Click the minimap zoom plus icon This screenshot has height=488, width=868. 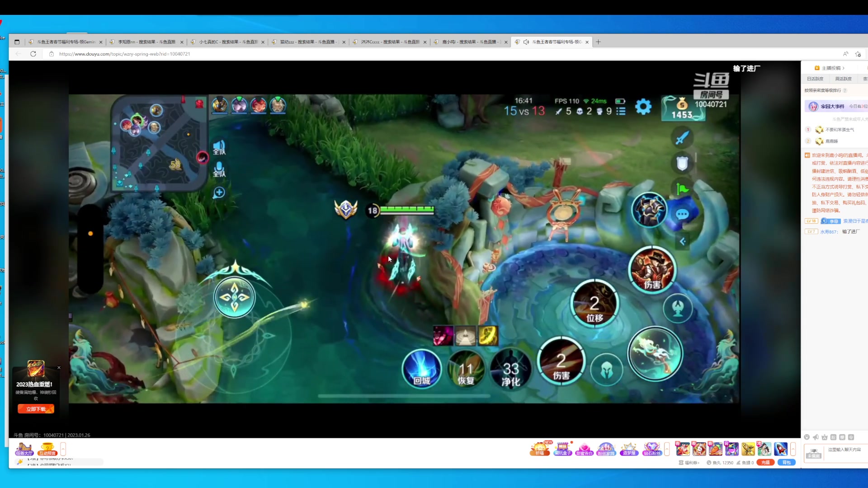pyautogui.click(x=219, y=192)
